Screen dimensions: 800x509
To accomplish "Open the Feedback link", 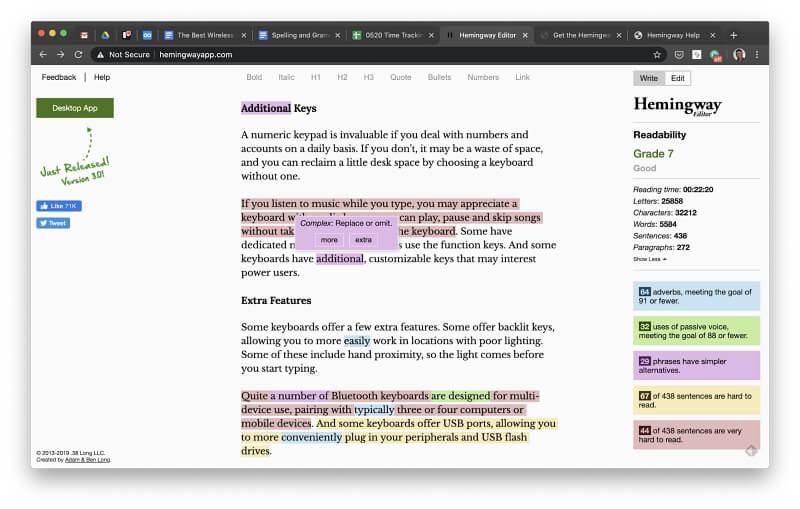I will click(x=59, y=77).
